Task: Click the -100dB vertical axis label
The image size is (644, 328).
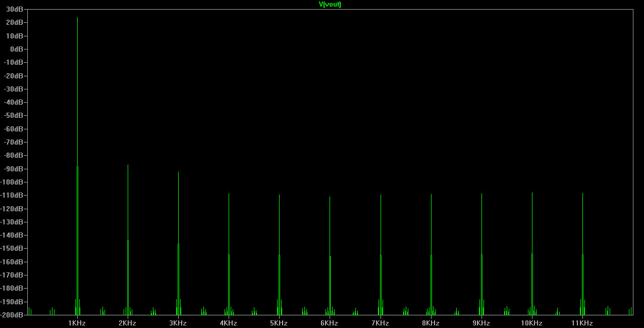Action: [12, 182]
